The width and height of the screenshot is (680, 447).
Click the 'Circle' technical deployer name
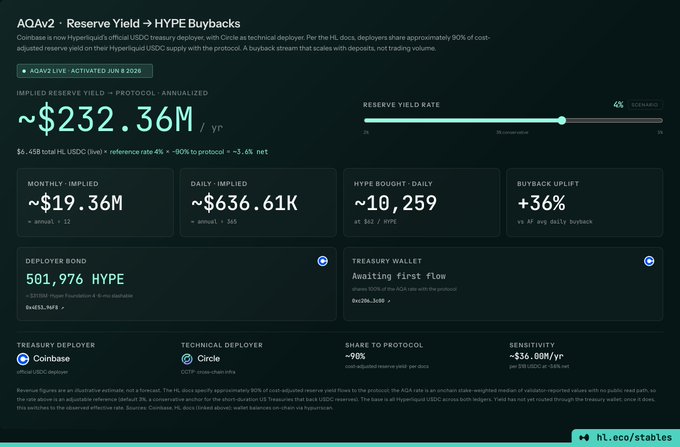pos(208,359)
